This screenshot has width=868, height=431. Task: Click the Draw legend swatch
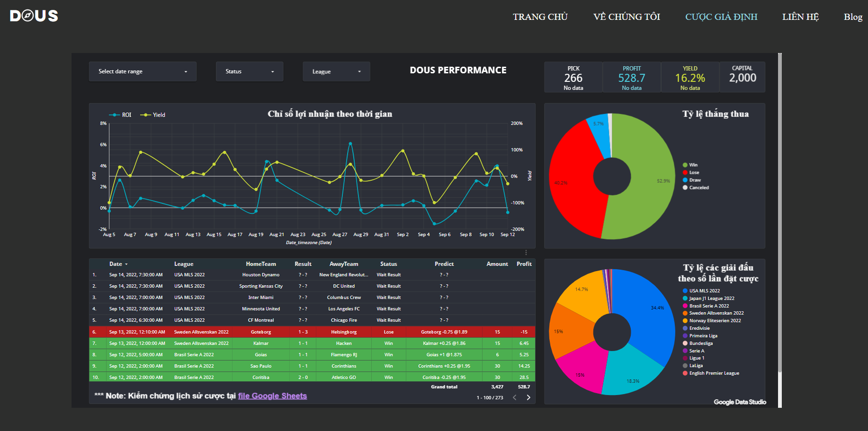pyautogui.click(x=685, y=180)
